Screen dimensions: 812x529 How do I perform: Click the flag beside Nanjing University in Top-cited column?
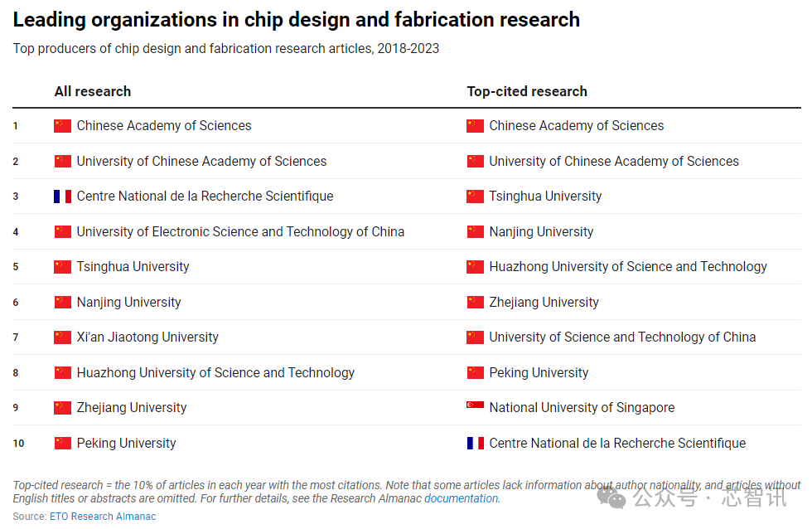coord(475,231)
